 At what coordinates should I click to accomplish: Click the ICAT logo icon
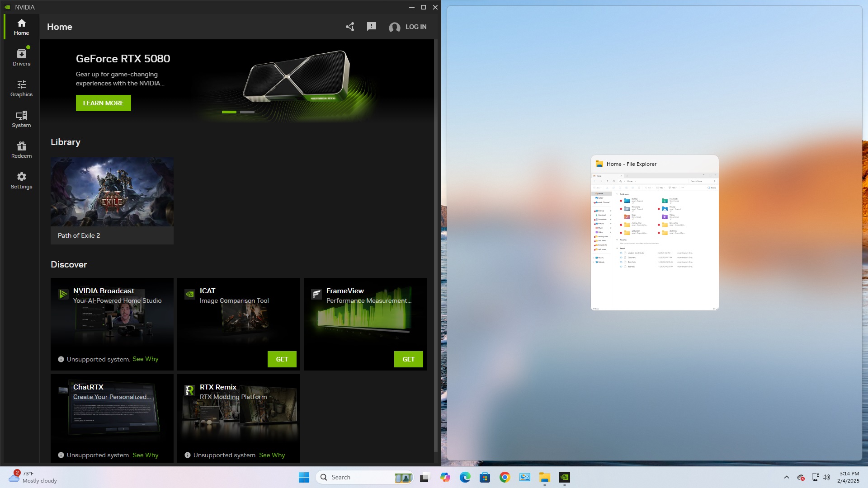190,294
